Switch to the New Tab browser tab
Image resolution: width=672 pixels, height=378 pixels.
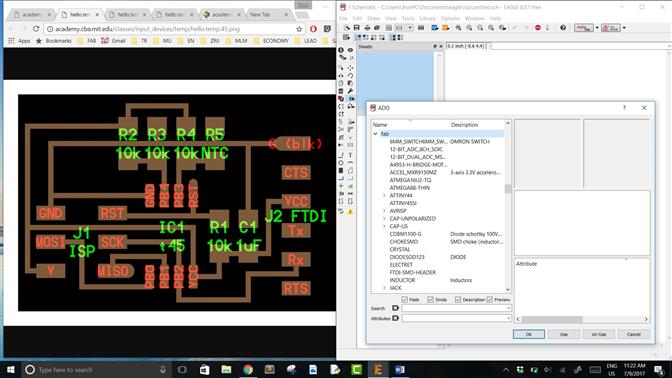point(260,15)
